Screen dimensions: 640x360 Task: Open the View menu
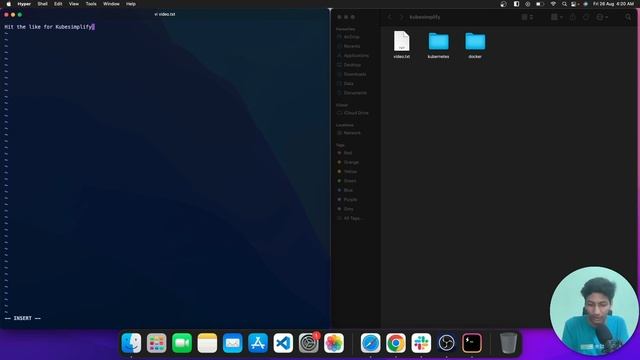(74, 4)
